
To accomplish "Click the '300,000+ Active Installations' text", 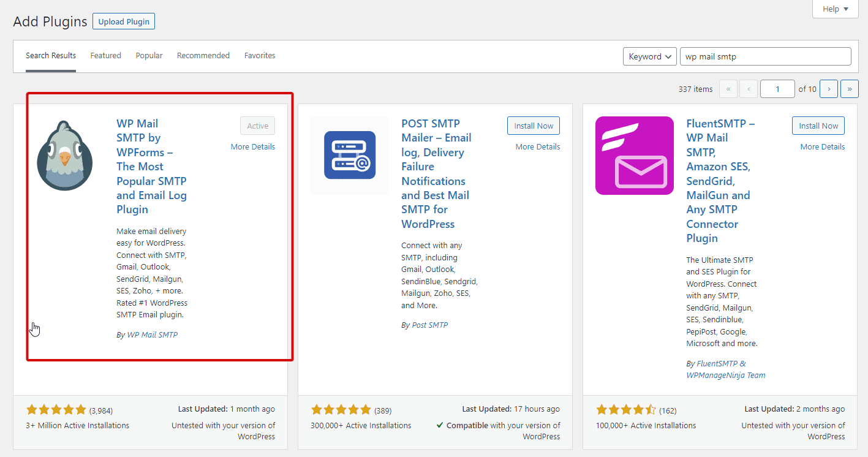I will 361,425.
